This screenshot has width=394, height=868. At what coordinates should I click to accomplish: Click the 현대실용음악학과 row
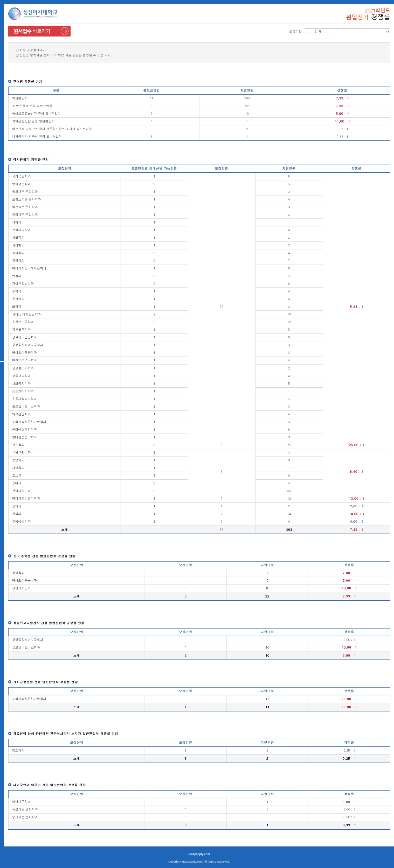tap(199, 437)
